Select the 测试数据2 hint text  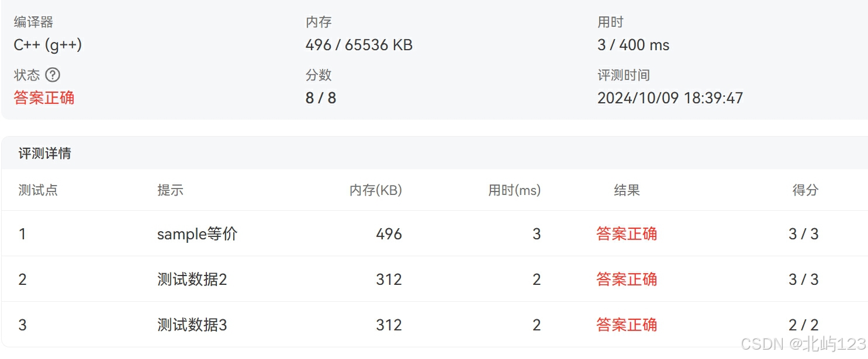[192, 279]
